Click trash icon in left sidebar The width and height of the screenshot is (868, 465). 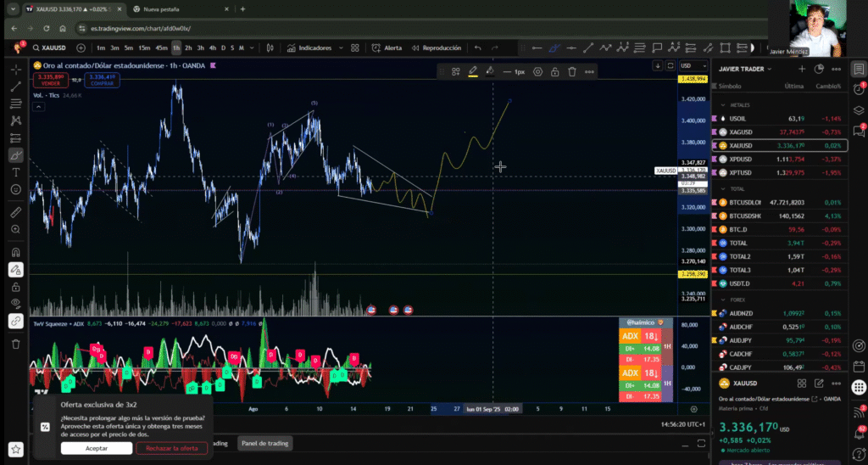pyautogui.click(x=16, y=345)
